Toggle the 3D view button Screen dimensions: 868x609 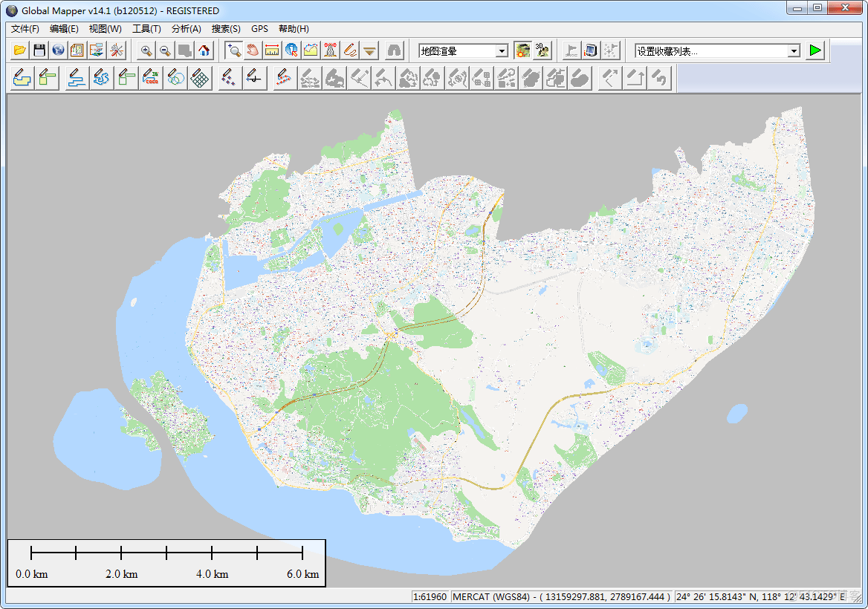[542, 51]
